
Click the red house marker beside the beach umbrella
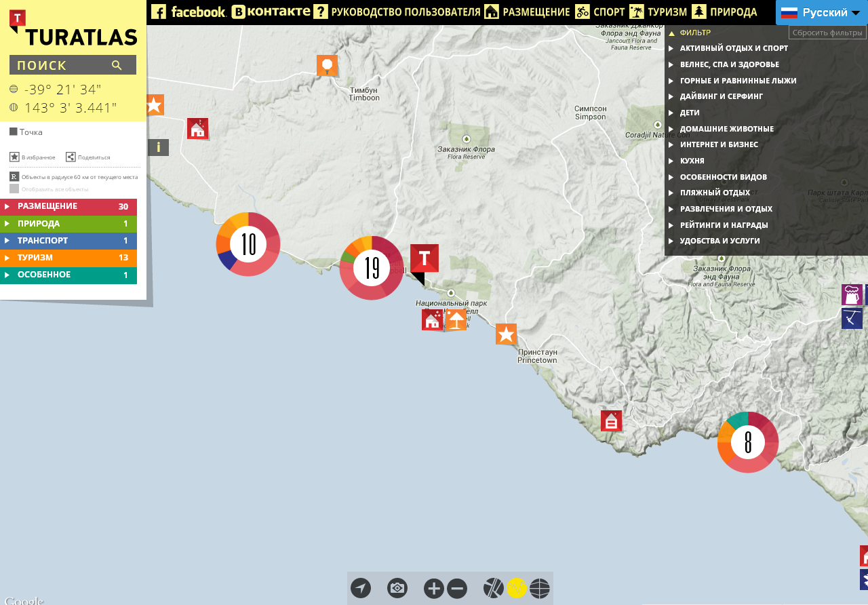point(432,320)
